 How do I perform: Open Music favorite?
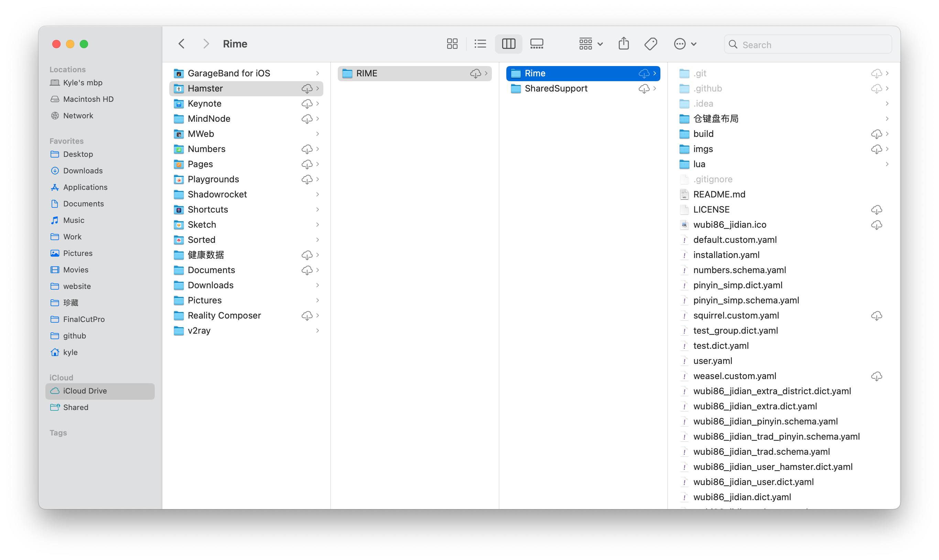100,220
